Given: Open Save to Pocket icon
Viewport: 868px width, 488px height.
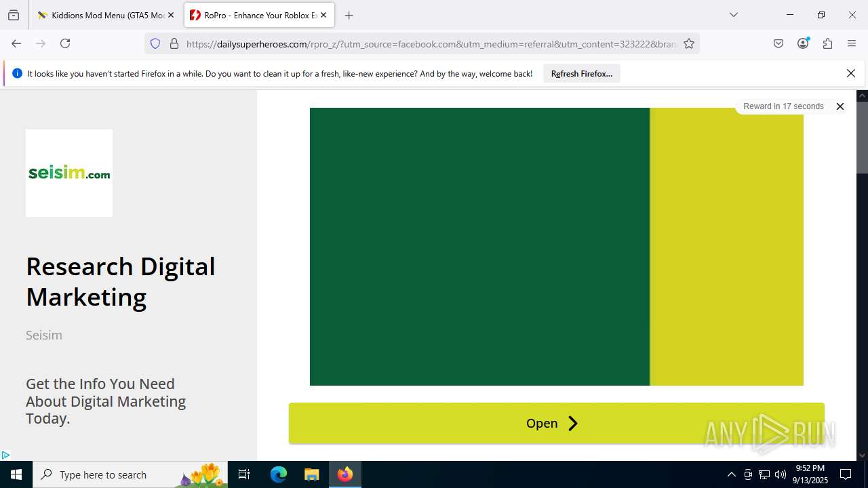Looking at the screenshot, I should click(778, 43).
